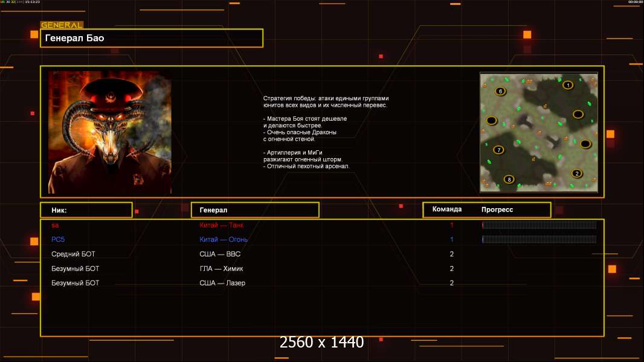This screenshot has width=644, height=362.
Task: Click the Команда column header
Action: 447,209
